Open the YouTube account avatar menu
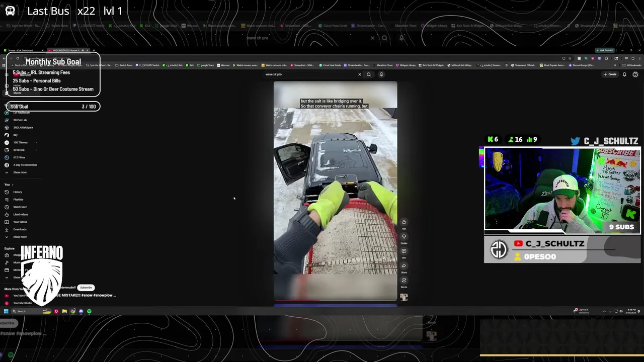Screen dimensions: 644x362 point(635,74)
